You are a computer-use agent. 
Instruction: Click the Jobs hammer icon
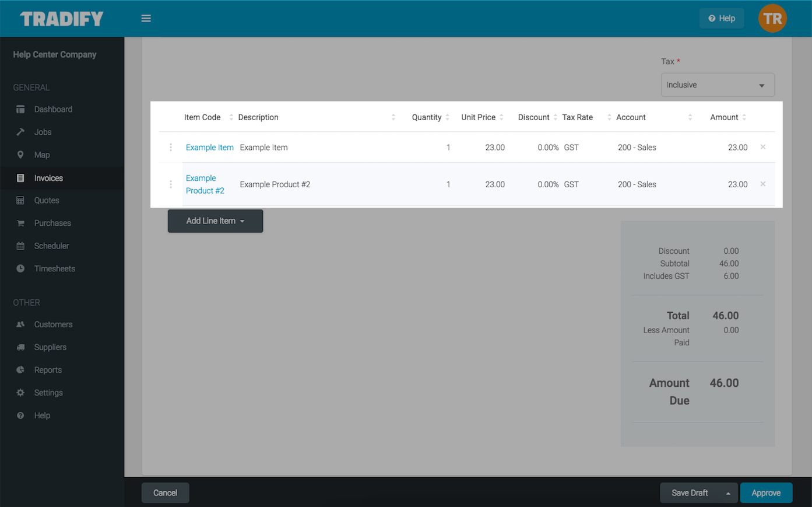pos(20,132)
